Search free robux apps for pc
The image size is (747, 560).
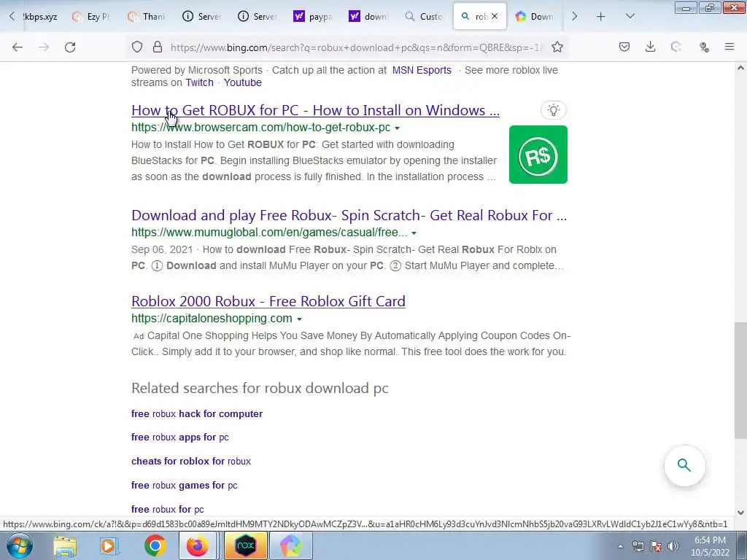180,437
